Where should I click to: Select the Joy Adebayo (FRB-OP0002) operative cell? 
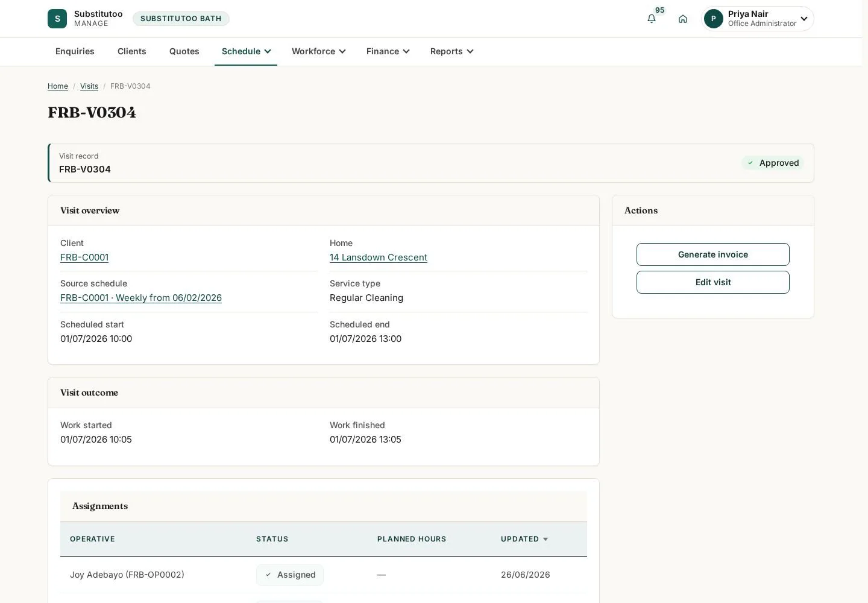pyautogui.click(x=127, y=575)
